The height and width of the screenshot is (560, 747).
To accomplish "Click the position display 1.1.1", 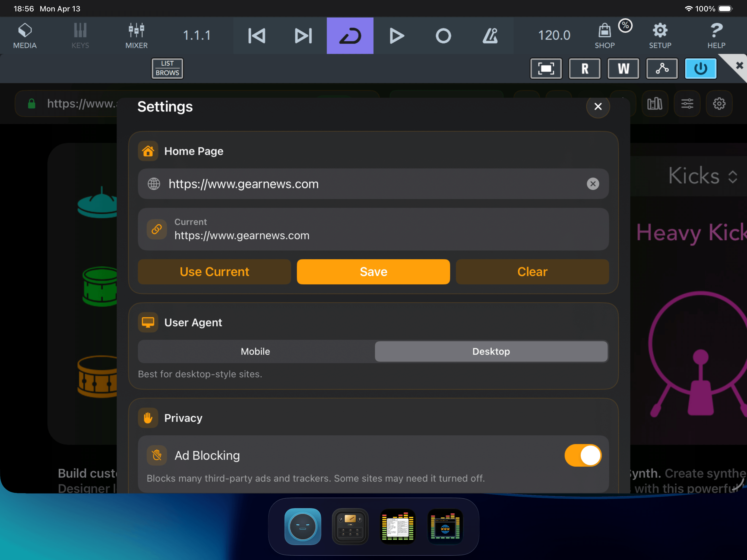I will [197, 36].
